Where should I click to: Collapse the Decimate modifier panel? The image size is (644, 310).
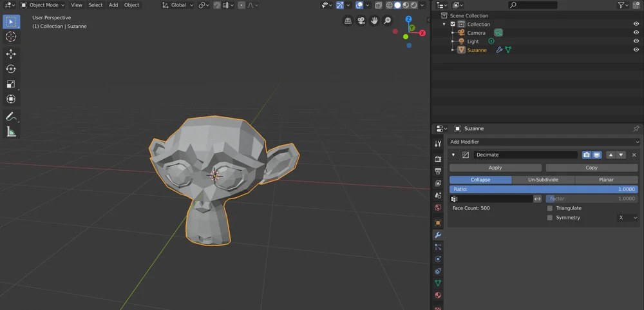[453, 155]
